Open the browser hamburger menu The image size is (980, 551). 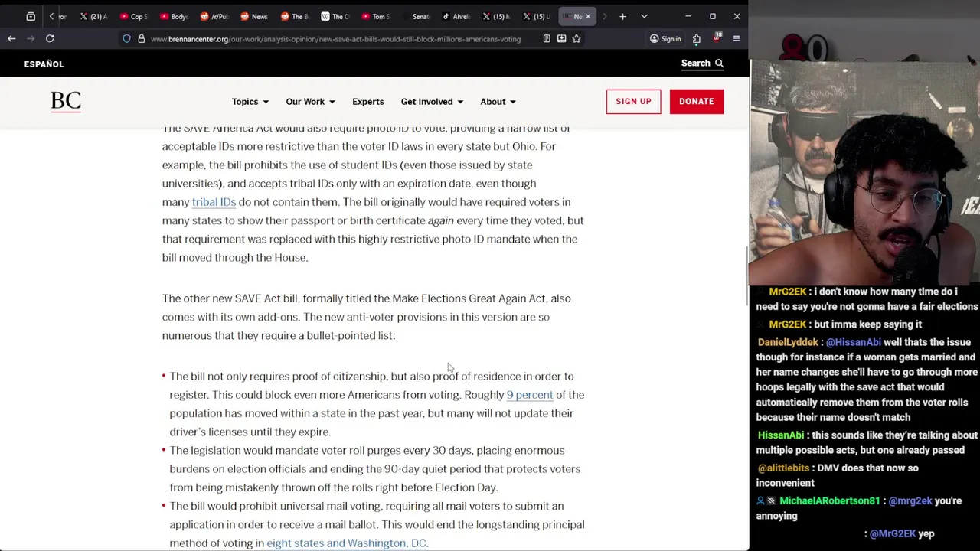click(x=737, y=39)
